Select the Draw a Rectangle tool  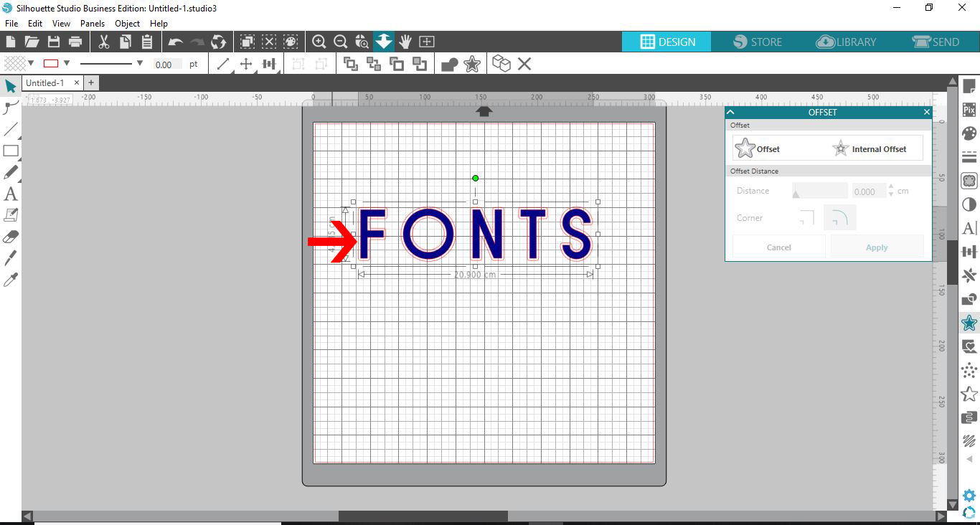(11, 151)
